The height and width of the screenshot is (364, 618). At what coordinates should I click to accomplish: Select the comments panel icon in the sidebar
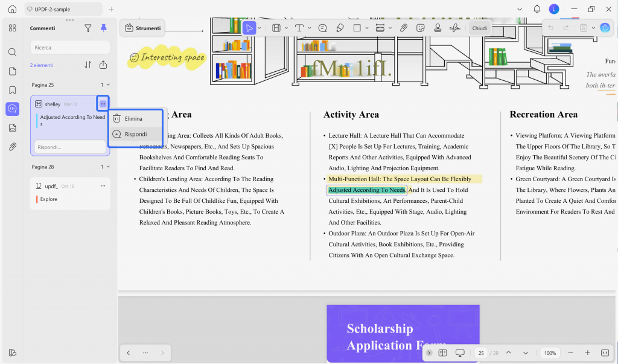pyautogui.click(x=13, y=109)
